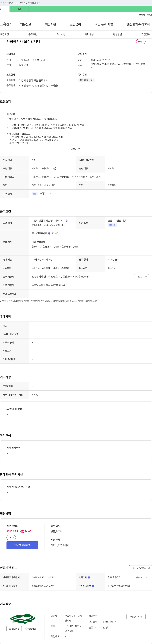Open the 직업 능력 개발 menu

pyautogui.click(x=104, y=24)
